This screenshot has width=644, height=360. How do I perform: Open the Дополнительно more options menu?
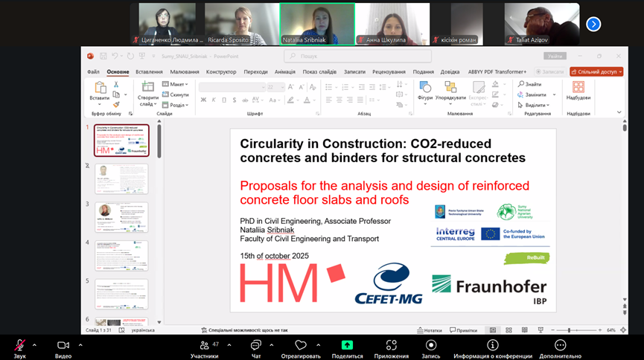coord(560,345)
